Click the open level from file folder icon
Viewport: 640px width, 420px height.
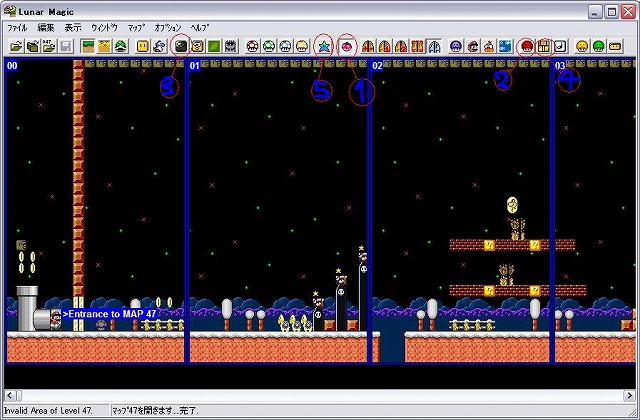(x=49, y=47)
